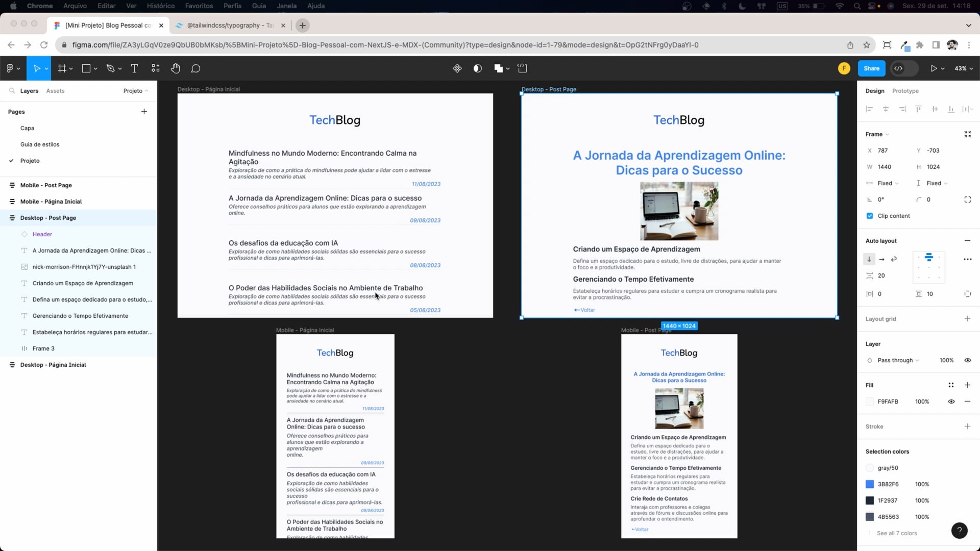
Task: Toggle Dev Mode switch
Action: tap(904, 68)
